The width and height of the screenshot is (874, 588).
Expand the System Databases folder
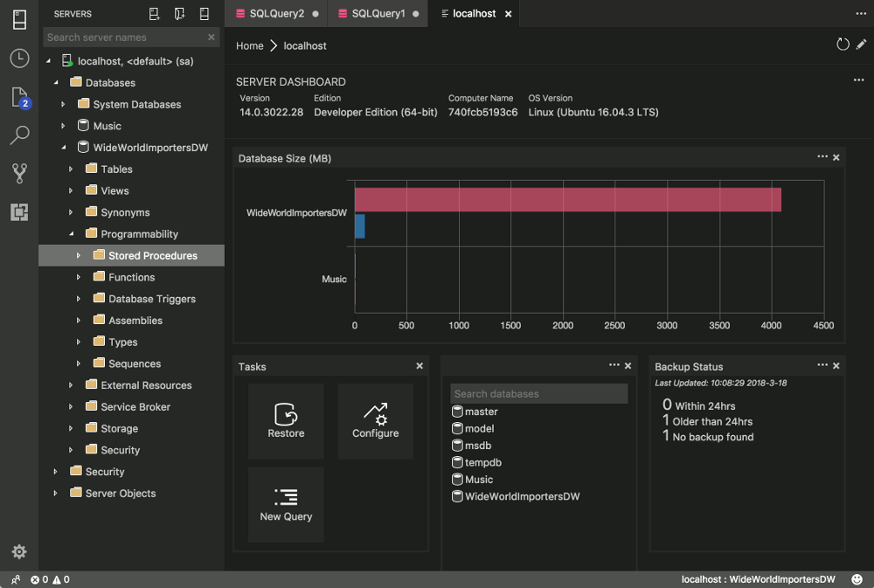[x=63, y=104]
